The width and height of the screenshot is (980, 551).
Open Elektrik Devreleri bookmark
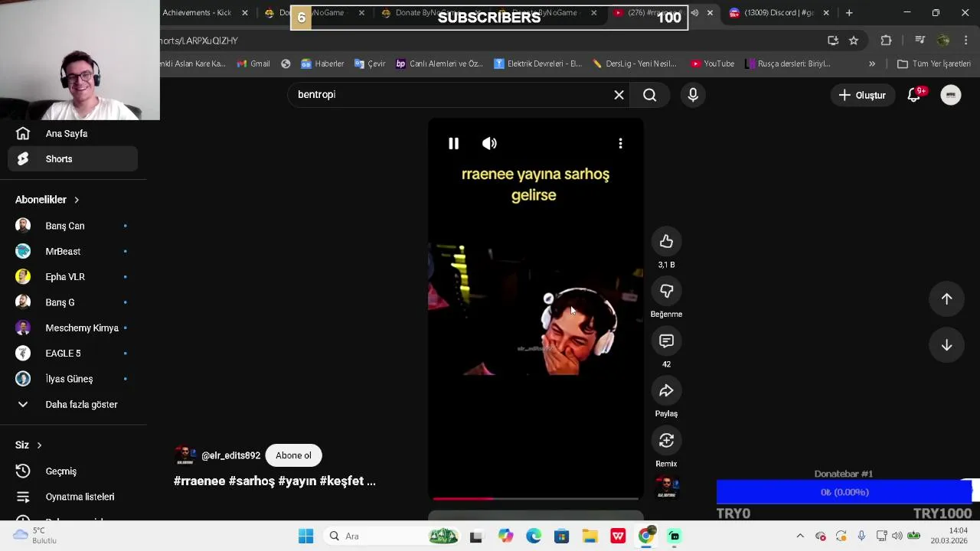pos(538,64)
